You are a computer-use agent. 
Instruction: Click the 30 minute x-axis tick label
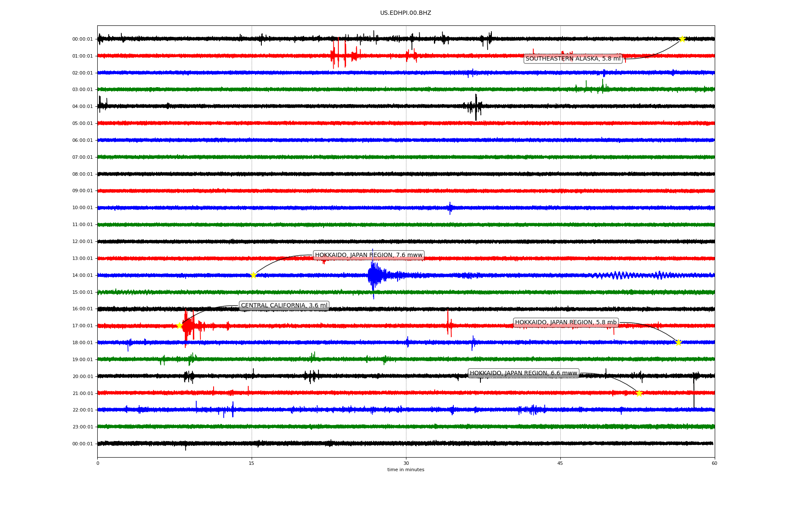[406, 464]
